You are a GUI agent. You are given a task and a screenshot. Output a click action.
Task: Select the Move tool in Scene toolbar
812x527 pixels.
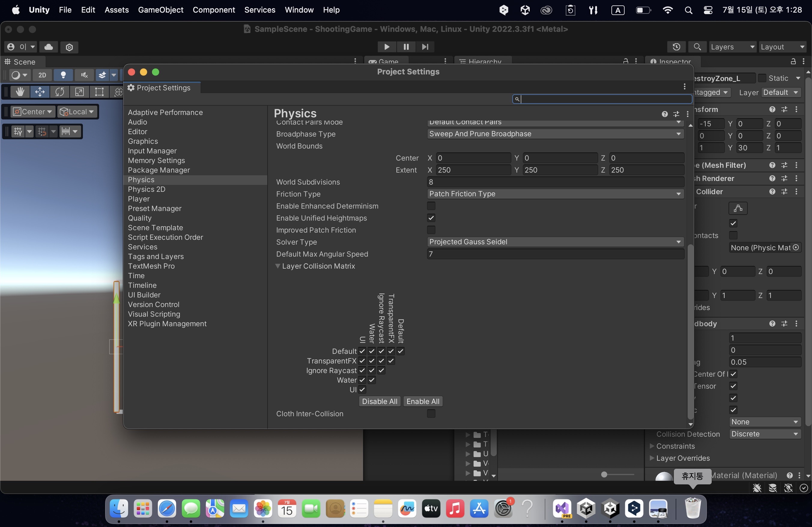pos(40,92)
